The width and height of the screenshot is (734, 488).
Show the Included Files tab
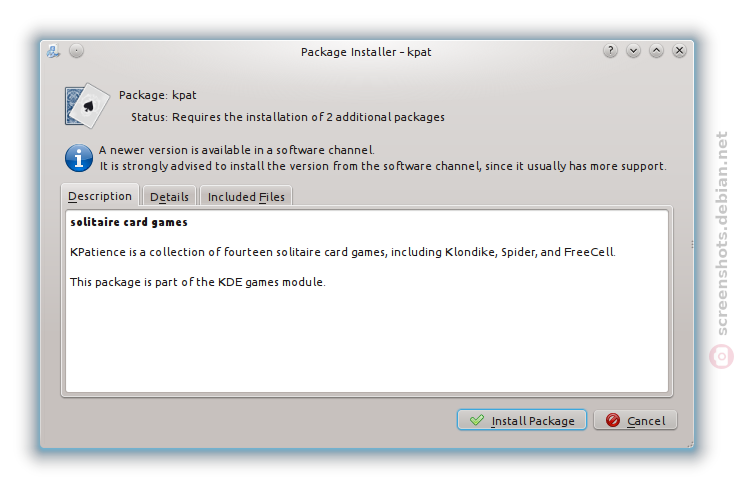coord(246,197)
